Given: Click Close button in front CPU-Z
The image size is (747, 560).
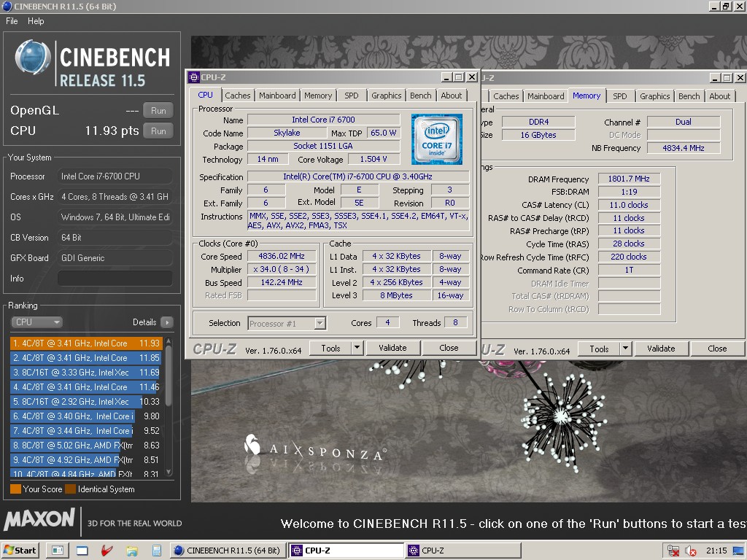Looking at the screenshot, I should click(x=449, y=348).
